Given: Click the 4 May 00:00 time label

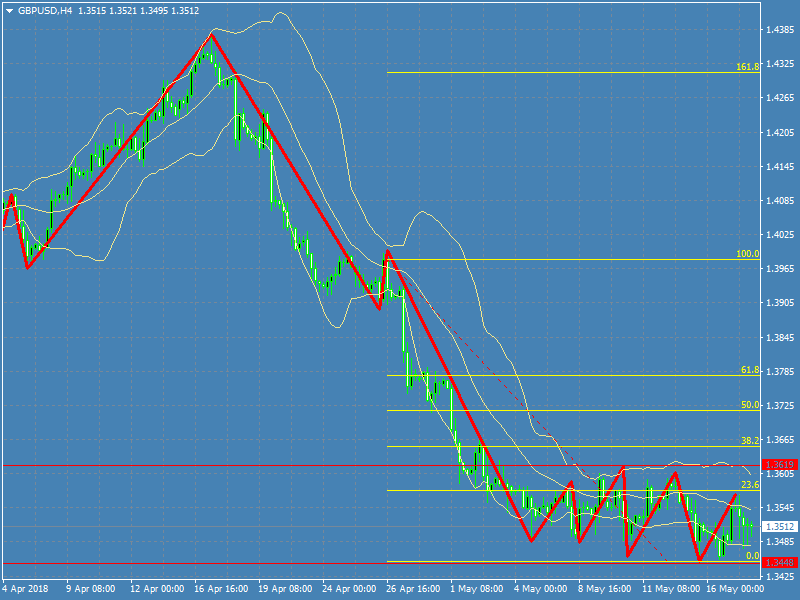Looking at the screenshot, I should [x=541, y=589].
